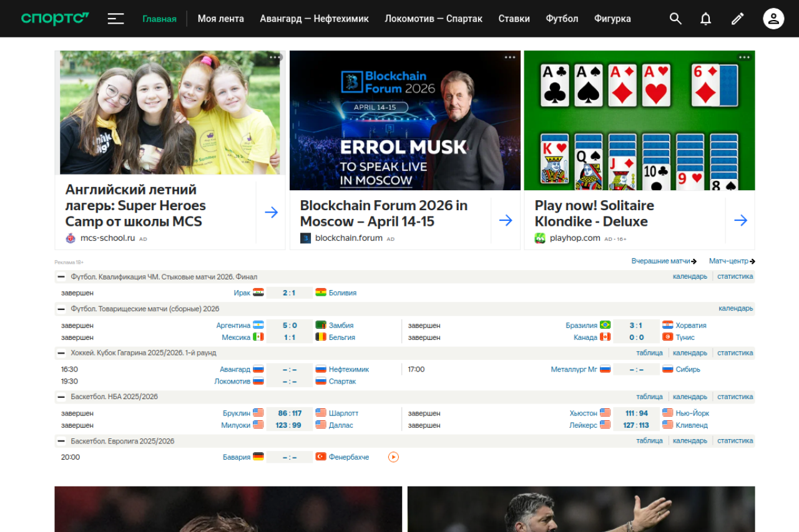Open the Аргентина–Замбия 5:0 score
The width and height of the screenshot is (799, 532).
point(289,326)
